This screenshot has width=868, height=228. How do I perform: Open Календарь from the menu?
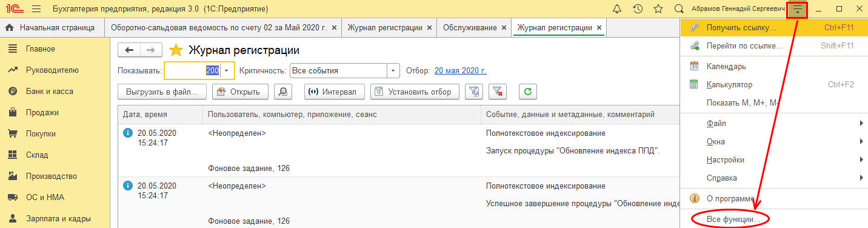(774, 66)
